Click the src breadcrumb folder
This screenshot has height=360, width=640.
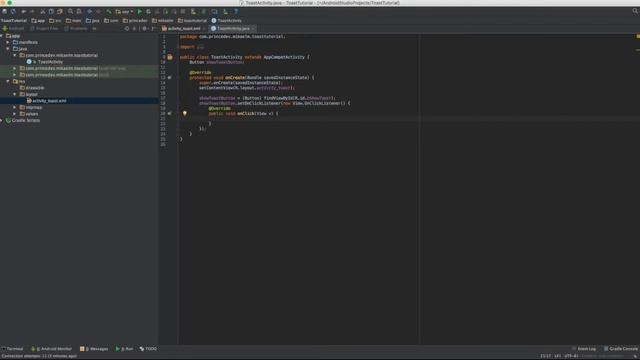coord(55,20)
